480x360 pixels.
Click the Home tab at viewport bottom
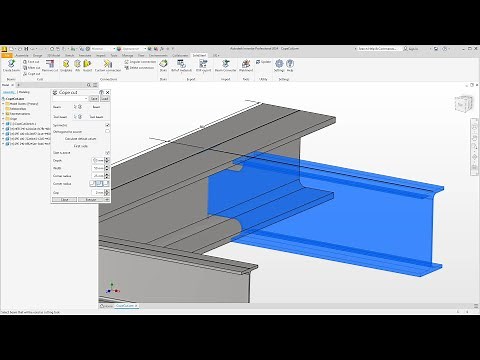(x=107, y=306)
